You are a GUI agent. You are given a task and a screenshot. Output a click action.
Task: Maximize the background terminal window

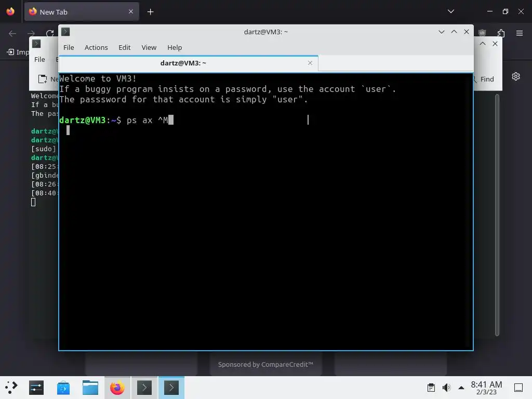coord(483,44)
